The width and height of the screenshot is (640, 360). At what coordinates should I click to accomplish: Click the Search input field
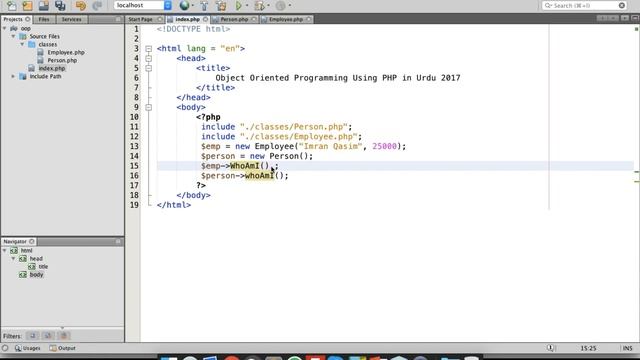pyautogui.click(x=584, y=5)
